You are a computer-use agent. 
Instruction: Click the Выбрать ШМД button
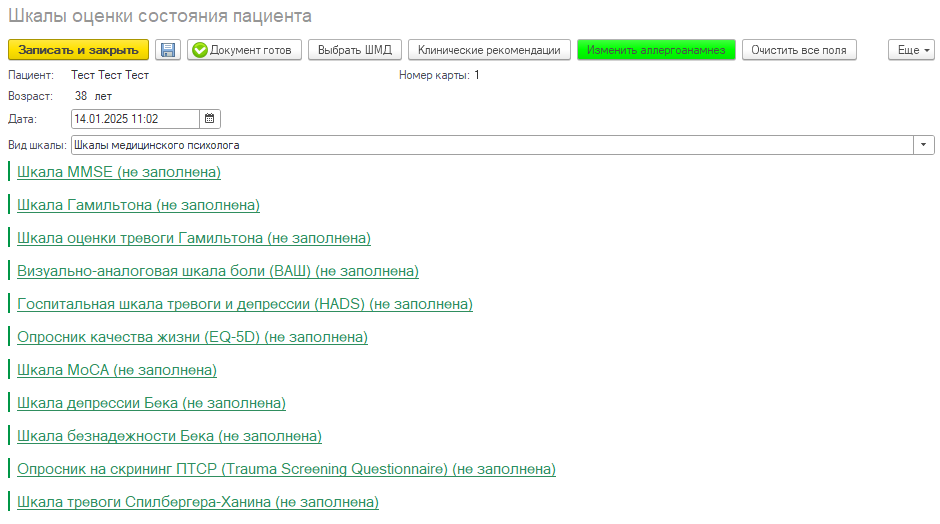(354, 50)
